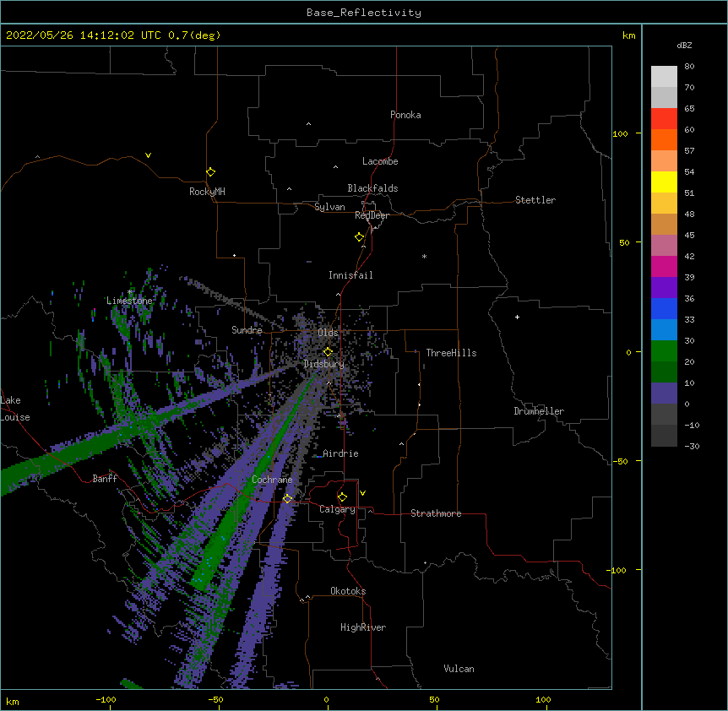The height and width of the screenshot is (711, 728).
Task: Click the Limestone label
Action: (129, 301)
